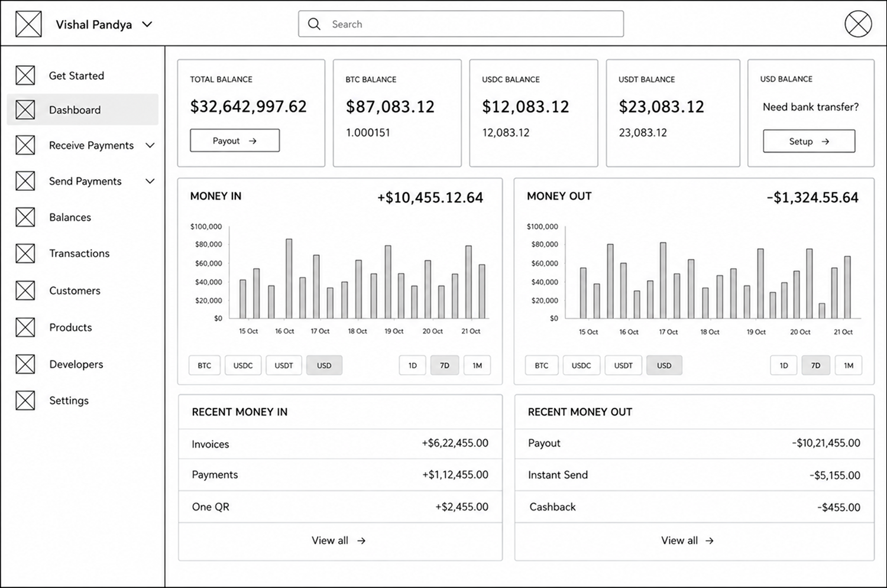Click the Receive Payments sidebar icon
Viewport: 887px width, 588px height.
tap(25, 145)
